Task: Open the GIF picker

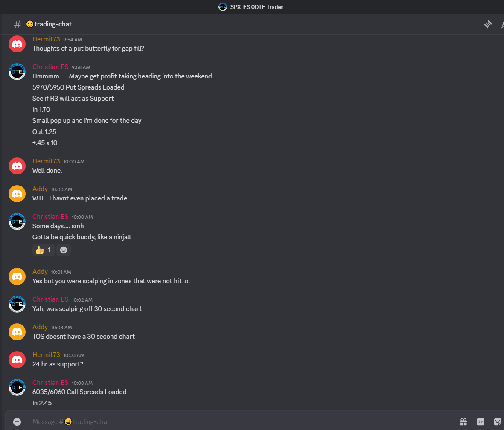Action: point(480,421)
